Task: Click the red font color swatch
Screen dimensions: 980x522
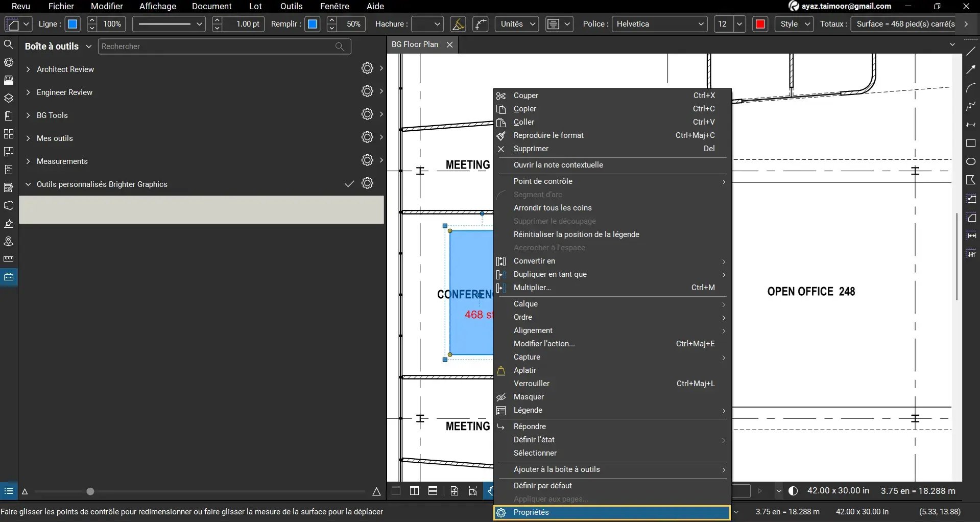Action: coord(760,23)
